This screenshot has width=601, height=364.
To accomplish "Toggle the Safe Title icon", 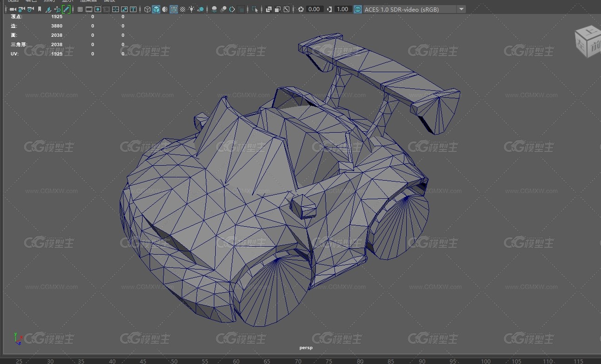I will [133, 9].
